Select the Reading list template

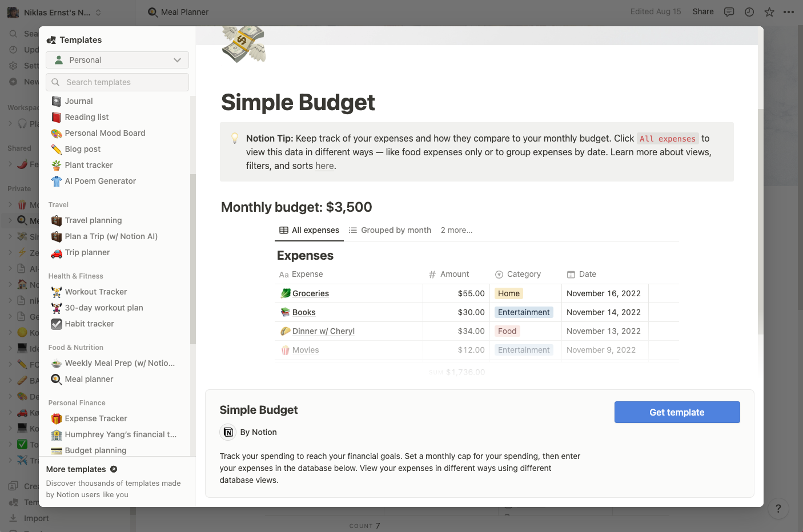click(x=117, y=117)
